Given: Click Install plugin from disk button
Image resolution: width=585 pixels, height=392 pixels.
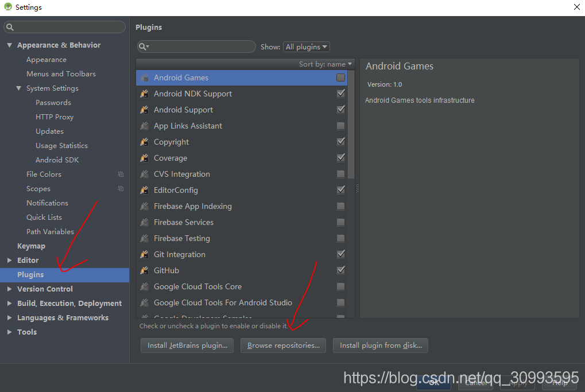Looking at the screenshot, I should tap(381, 346).
